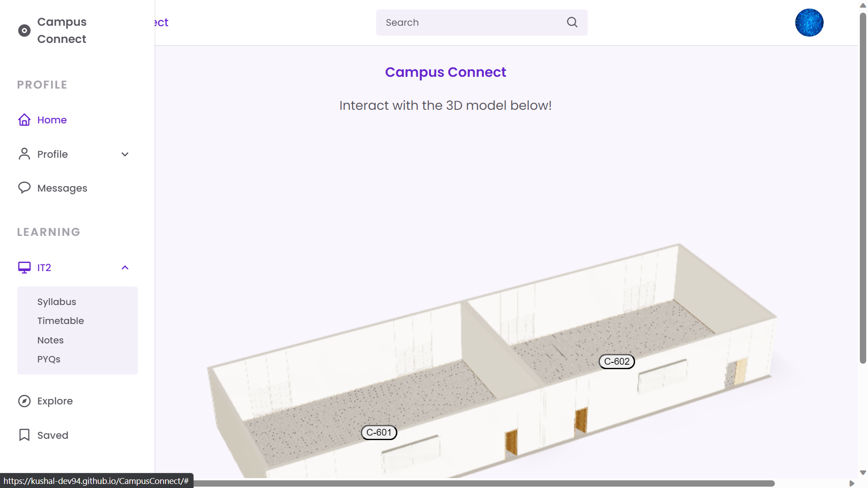868x488 pixels.
Task: Open PYQs under IT2
Action: pyautogui.click(x=49, y=359)
